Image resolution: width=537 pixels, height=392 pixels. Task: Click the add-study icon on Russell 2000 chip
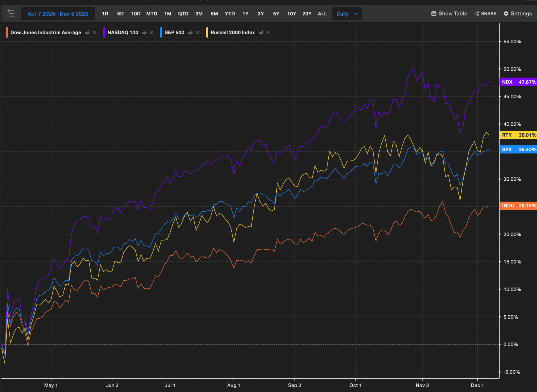(261, 32)
